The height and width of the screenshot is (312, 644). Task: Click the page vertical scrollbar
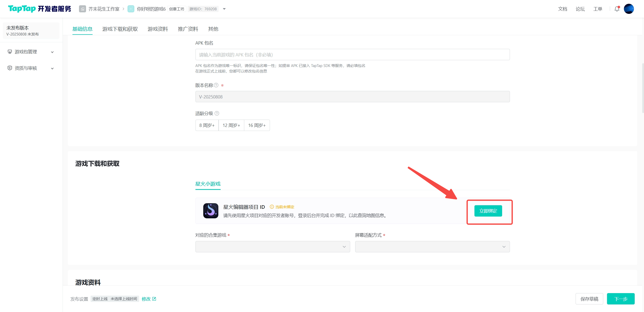pyautogui.click(x=643, y=88)
